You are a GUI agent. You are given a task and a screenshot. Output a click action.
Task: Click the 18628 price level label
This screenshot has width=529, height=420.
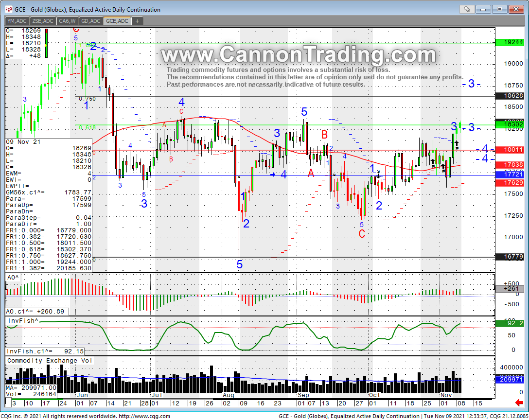click(x=509, y=96)
